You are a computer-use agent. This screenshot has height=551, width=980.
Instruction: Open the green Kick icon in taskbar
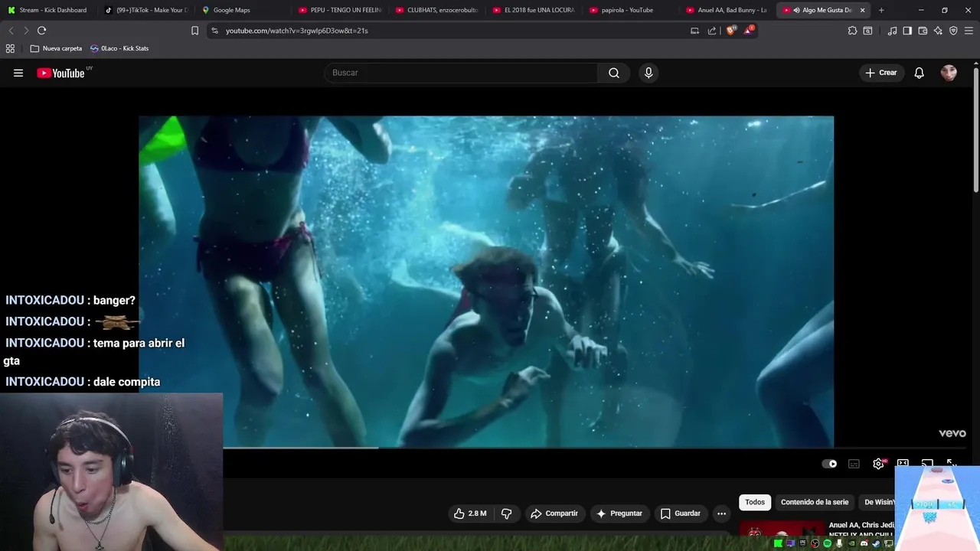[x=779, y=543]
